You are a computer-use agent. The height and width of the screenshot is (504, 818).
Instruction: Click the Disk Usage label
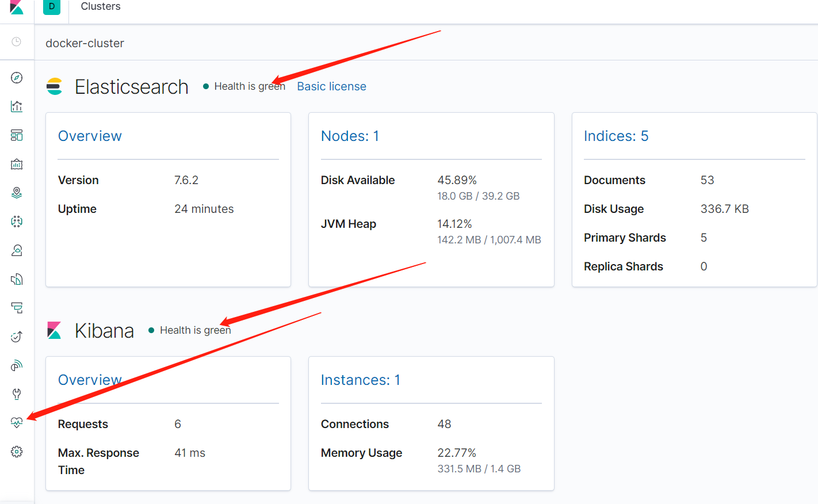614,209
